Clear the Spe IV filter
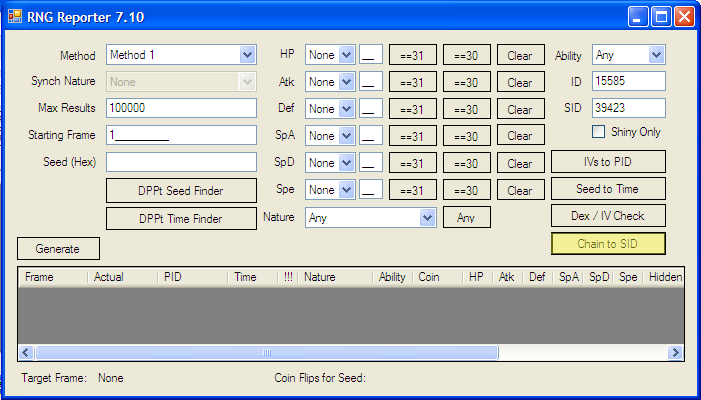This screenshot has width=701, height=400. coord(519,190)
